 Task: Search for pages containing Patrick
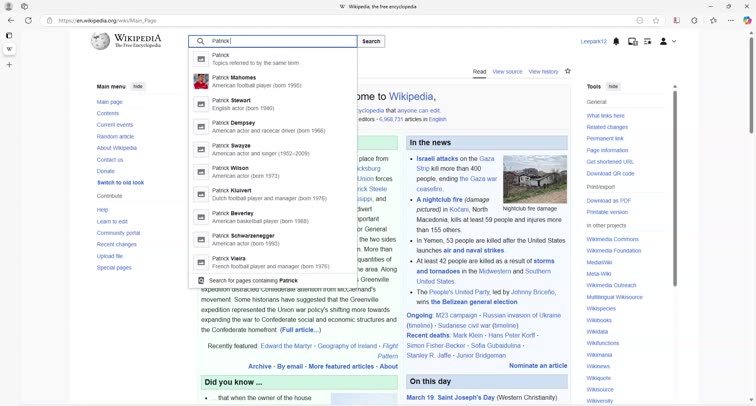(x=273, y=281)
